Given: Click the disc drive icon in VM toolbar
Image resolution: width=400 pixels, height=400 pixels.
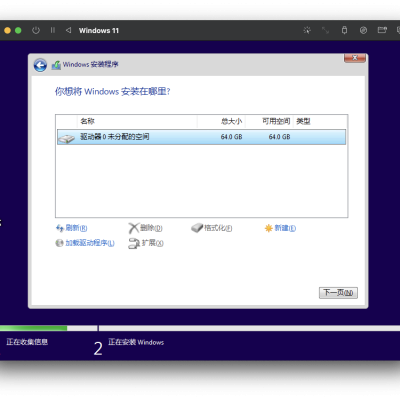Looking at the screenshot, I should pos(363,30).
